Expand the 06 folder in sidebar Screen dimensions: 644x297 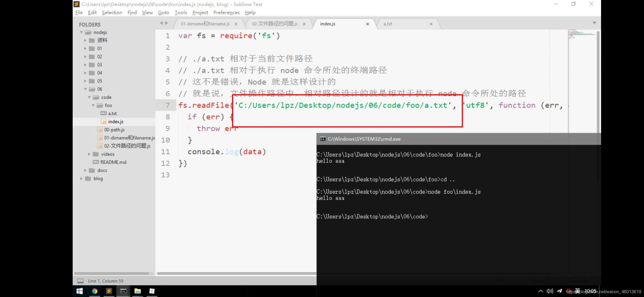coord(85,89)
